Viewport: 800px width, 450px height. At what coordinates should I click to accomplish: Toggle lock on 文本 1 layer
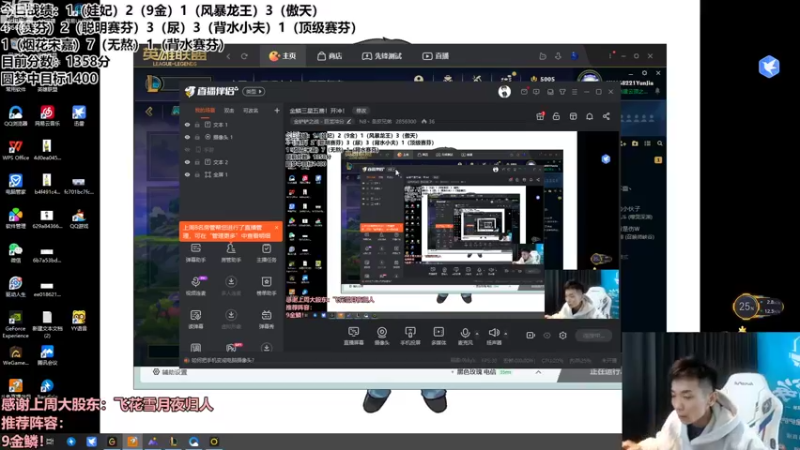(197, 124)
